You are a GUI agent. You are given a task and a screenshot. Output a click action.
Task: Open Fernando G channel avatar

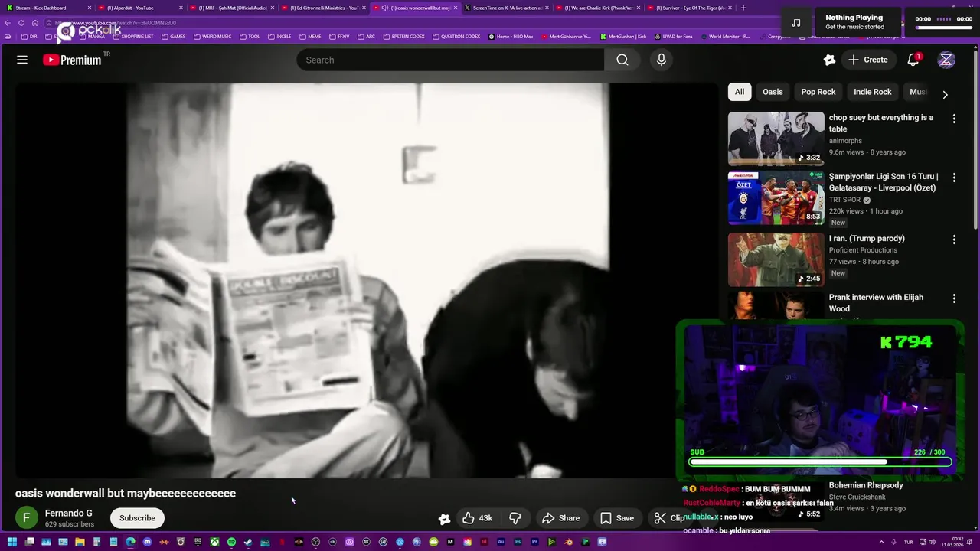[27, 518]
